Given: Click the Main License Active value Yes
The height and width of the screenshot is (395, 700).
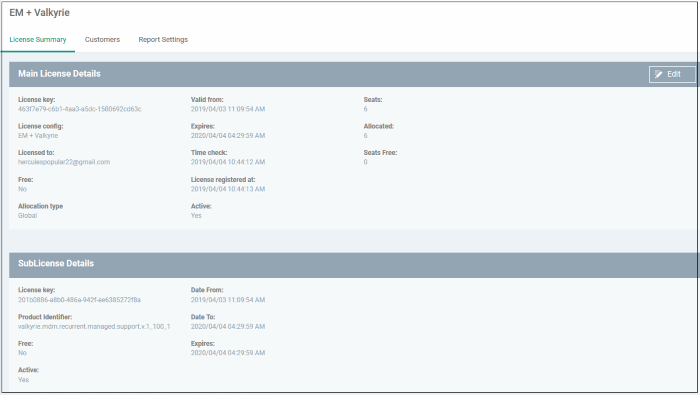Looking at the screenshot, I should (x=196, y=216).
